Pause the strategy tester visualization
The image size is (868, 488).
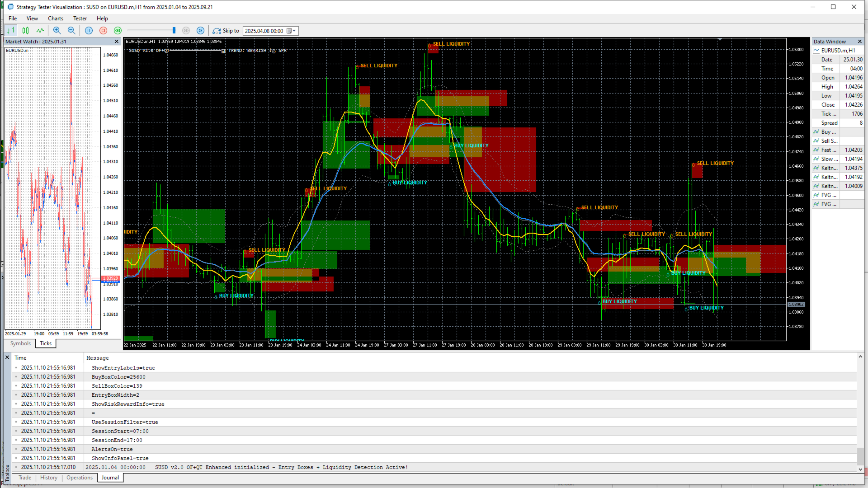pyautogui.click(x=89, y=31)
